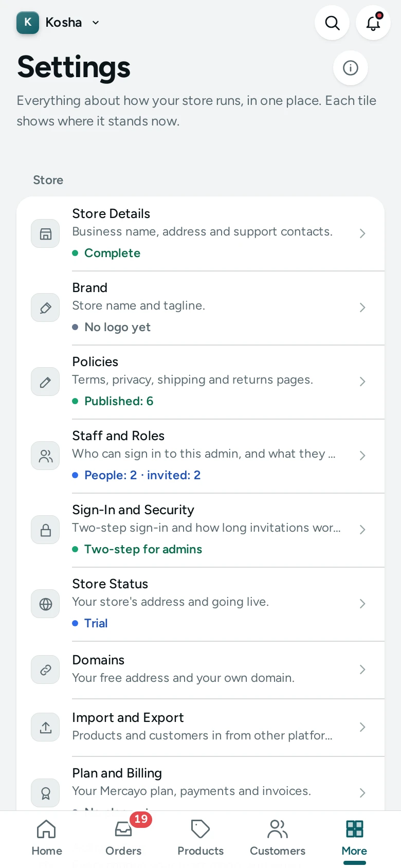Click the Policies pencil icon

46,382
